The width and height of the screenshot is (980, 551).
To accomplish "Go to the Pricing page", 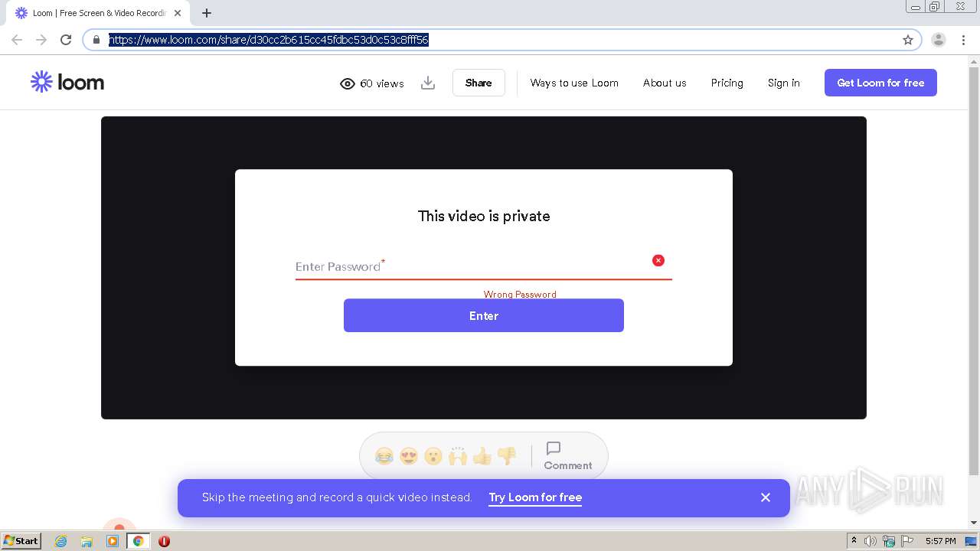I will click(x=727, y=83).
